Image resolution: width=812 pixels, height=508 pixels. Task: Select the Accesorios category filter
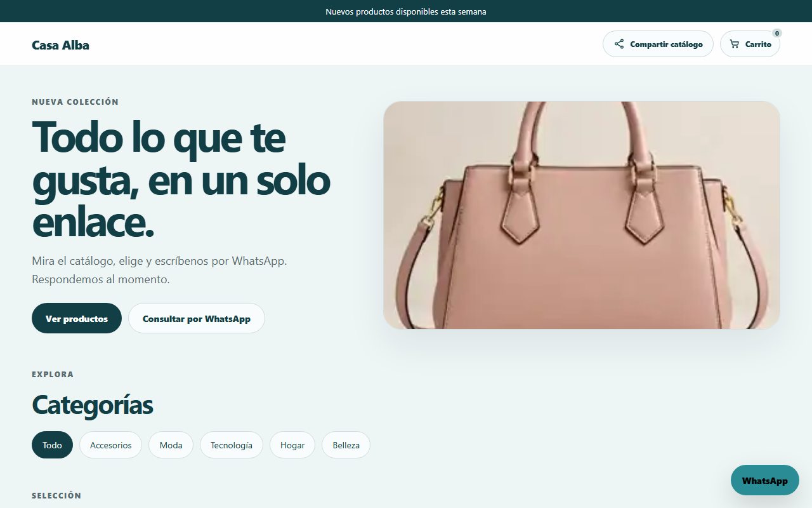click(110, 445)
